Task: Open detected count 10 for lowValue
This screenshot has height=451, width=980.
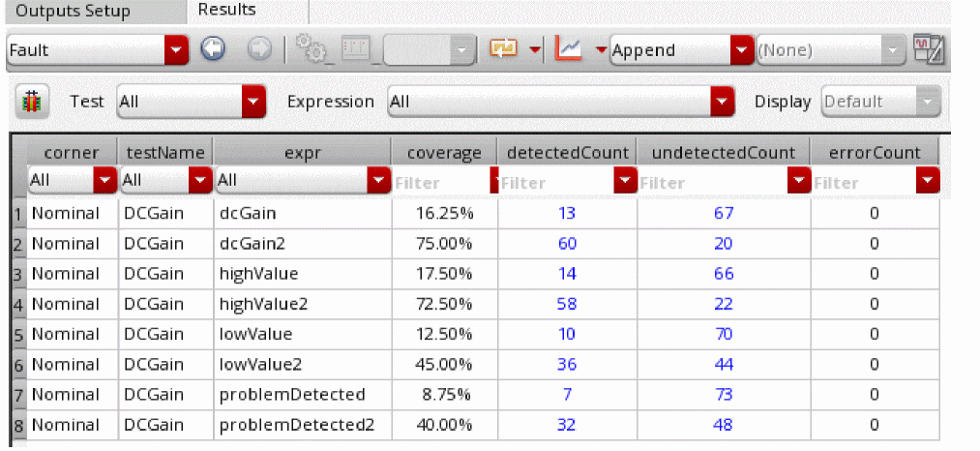Action: (x=567, y=333)
